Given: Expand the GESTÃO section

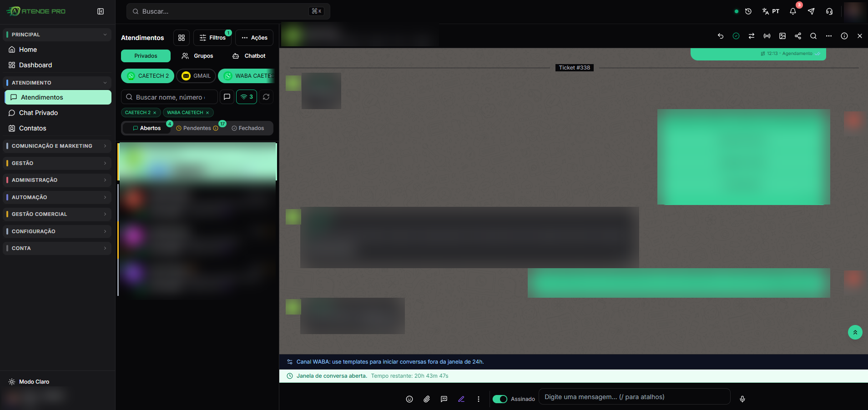Looking at the screenshot, I should coord(57,163).
